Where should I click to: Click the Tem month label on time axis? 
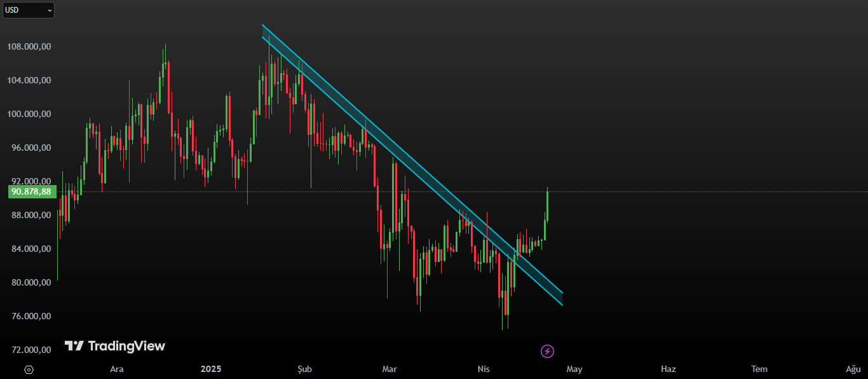(x=759, y=369)
